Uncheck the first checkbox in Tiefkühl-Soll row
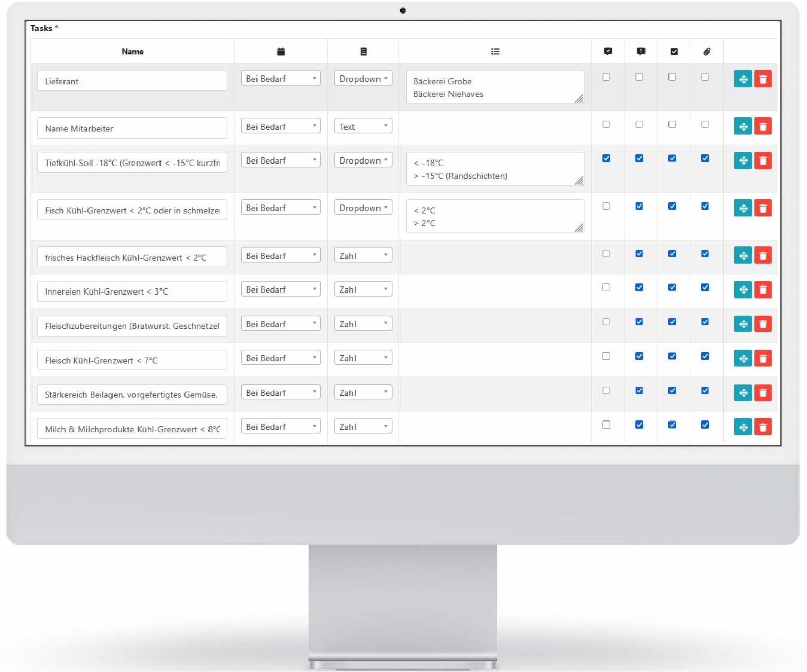 606,158
